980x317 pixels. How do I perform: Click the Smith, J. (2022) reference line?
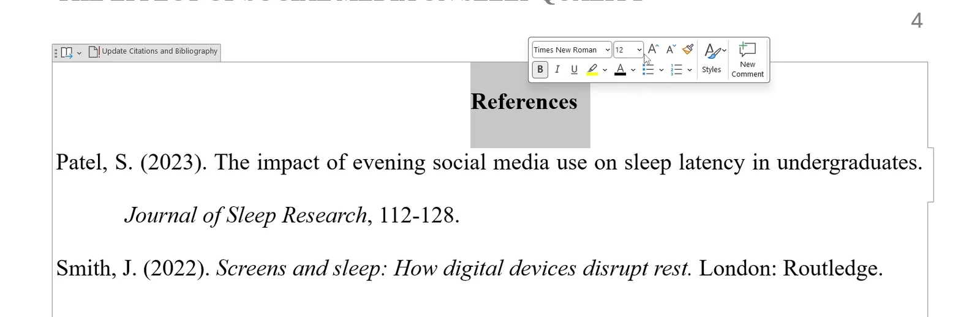tap(469, 269)
